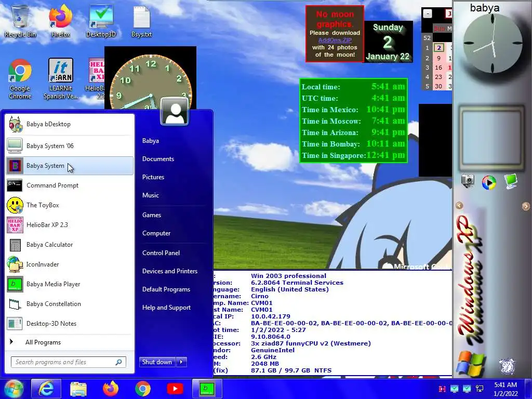Select the Bsys.txt file on the desktop
The width and height of the screenshot is (532, 399).
[x=141, y=21]
